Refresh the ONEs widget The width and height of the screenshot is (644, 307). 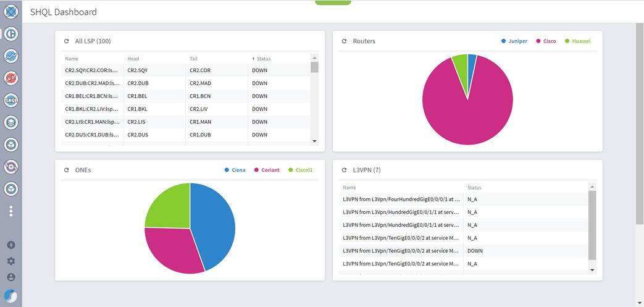pos(67,170)
